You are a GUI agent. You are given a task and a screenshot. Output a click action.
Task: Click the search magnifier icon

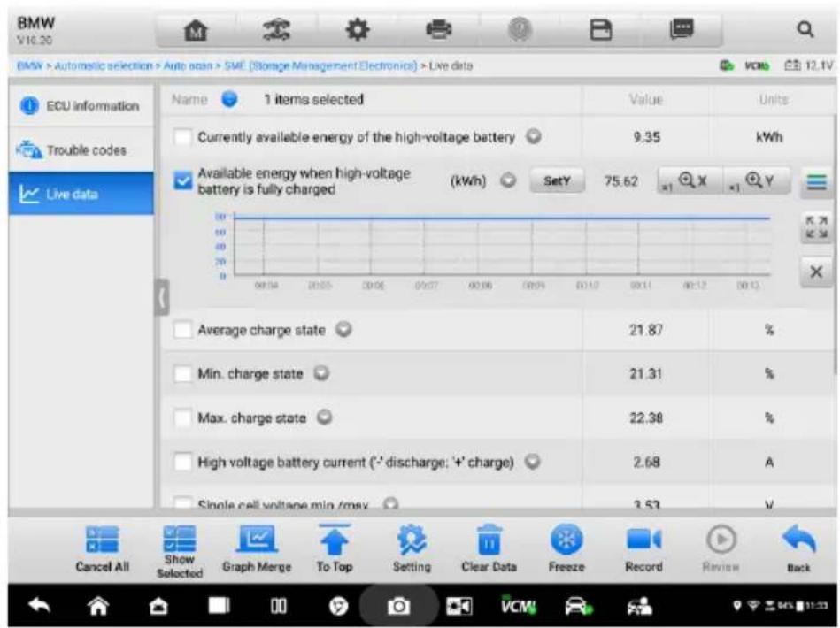click(x=805, y=29)
